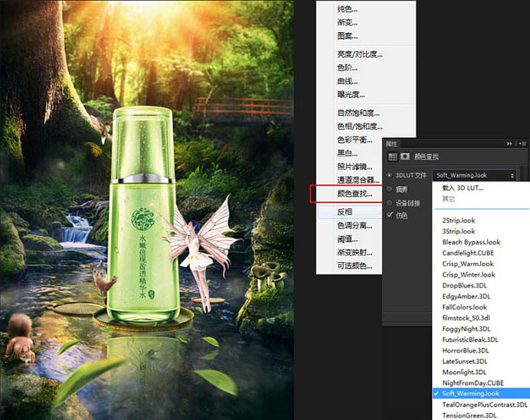Select the 设备链接 radio button
Viewport: 530px width, 420px height.
(390, 202)
